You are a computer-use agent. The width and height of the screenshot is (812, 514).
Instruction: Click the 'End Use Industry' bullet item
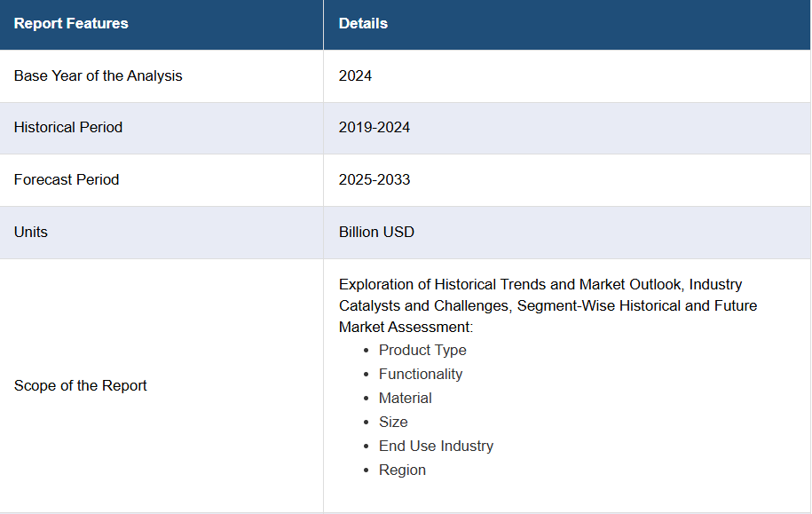436,447
